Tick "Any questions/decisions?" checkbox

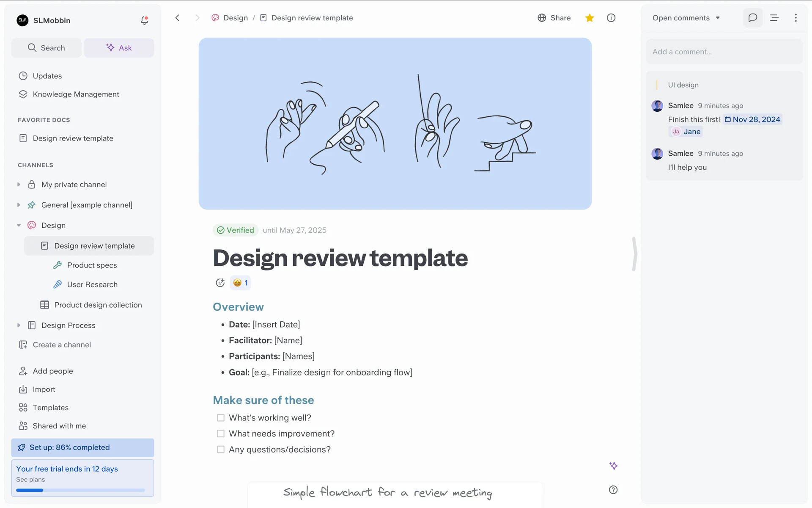click(x=221, y=450)
